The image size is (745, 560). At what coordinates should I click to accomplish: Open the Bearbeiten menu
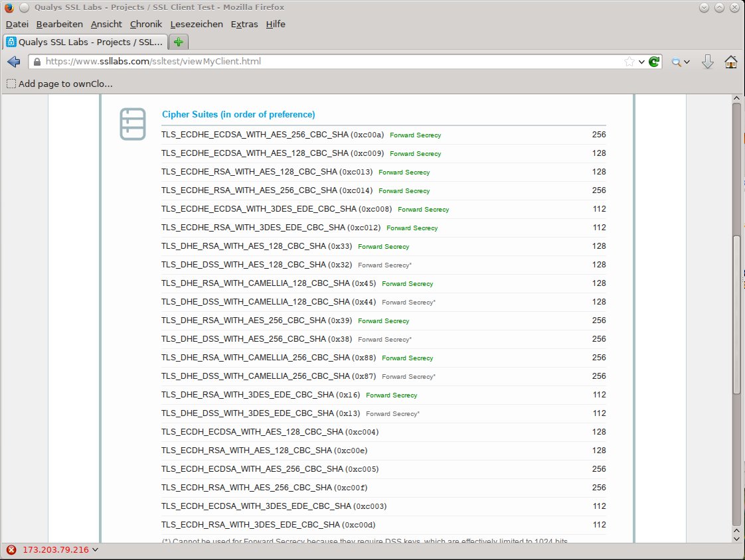59,25
